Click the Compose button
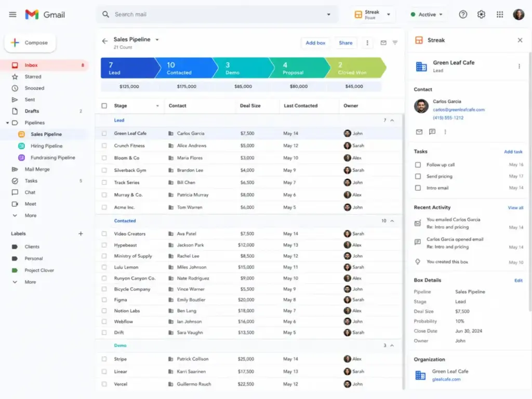The image size is (532, 399). (x=30, y=43)
